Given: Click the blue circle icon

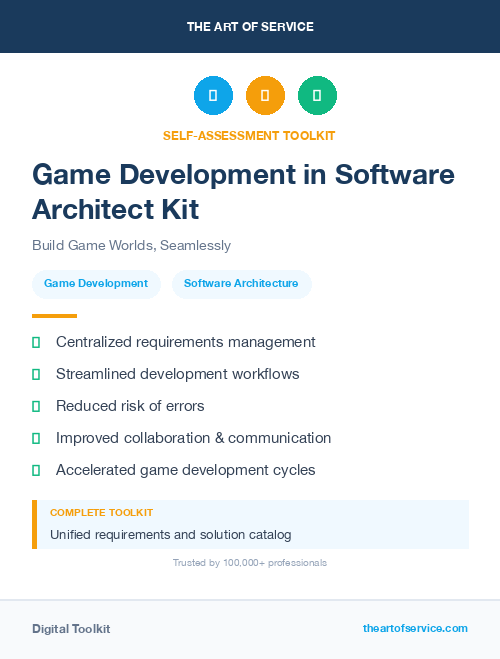Looking at the screenshot, I should pos(213,95).
